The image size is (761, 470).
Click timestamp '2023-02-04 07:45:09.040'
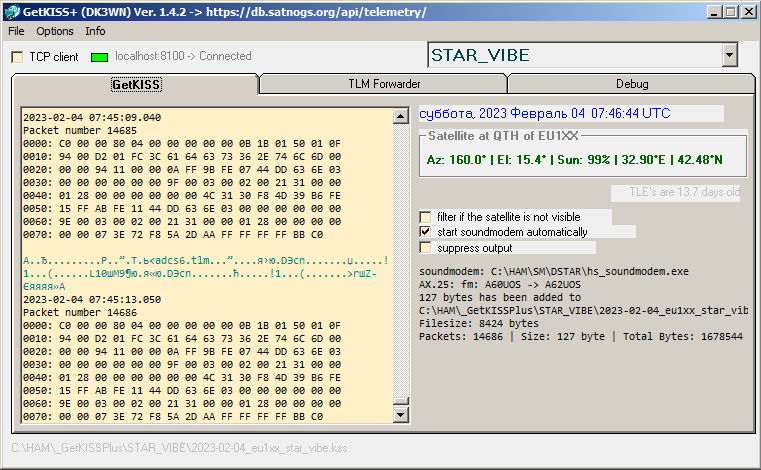[x=92, y=118]
